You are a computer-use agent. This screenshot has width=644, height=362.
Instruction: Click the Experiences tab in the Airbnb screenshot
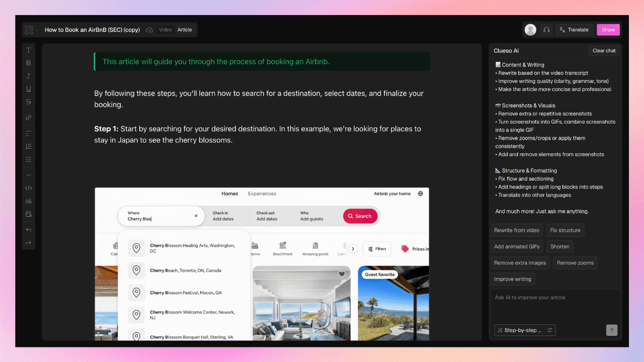pyautogui.click(x=262, y=194)
